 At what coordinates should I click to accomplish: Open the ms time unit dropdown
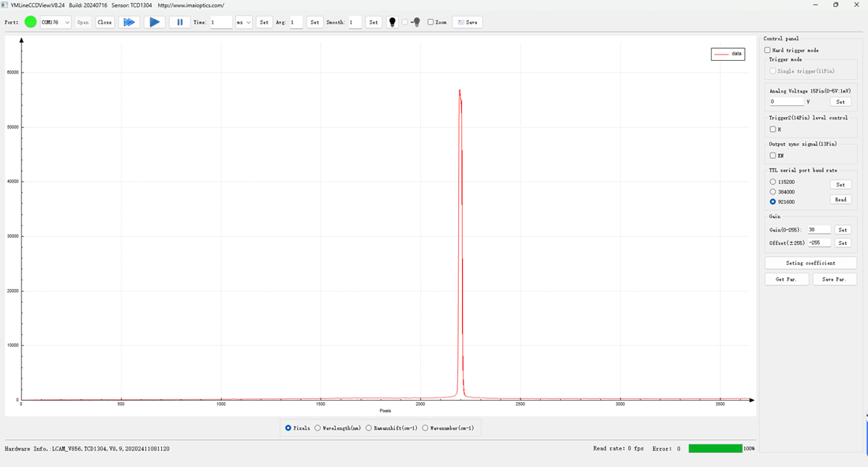(x=243, y=22)
